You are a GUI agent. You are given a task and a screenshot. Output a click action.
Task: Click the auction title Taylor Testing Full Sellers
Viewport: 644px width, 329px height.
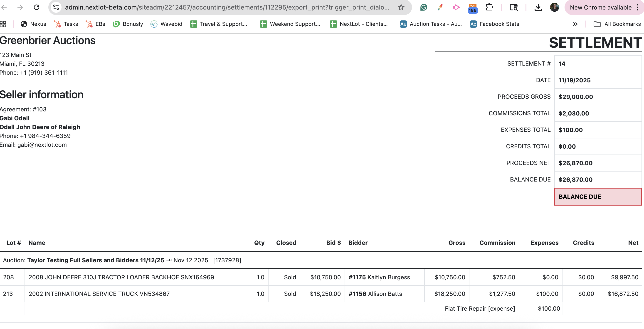[96, 260]
